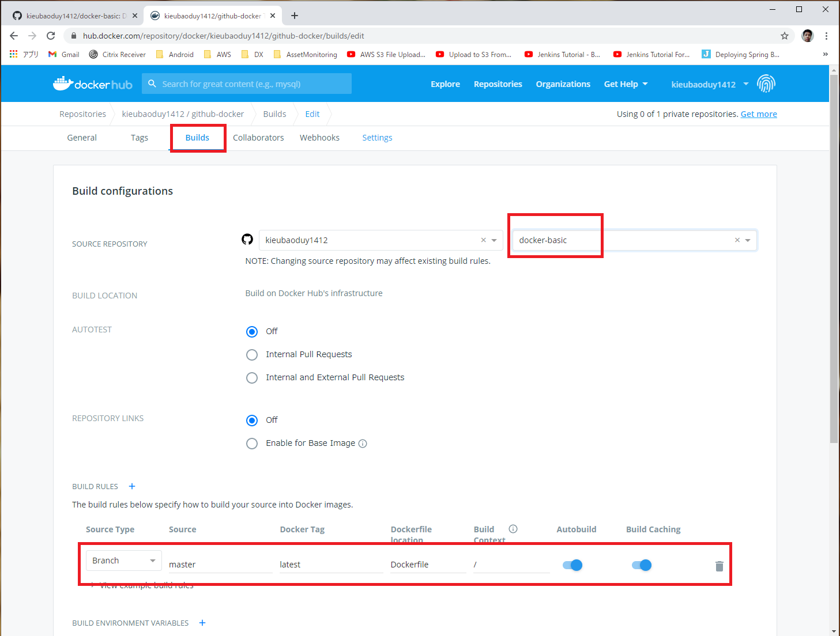840x636 pixels.
Task: Show info for Enable for Base Image
Action: [x=363, y=444]
